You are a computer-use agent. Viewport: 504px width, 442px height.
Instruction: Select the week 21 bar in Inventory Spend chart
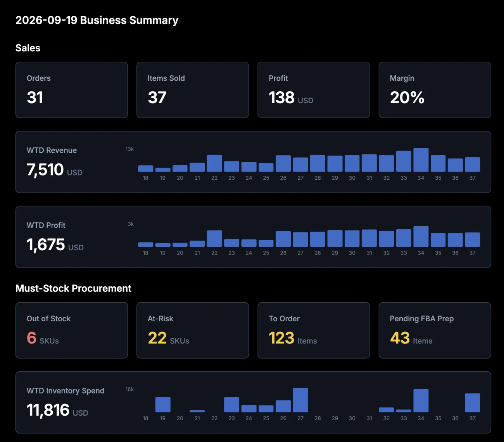[197, 411]
